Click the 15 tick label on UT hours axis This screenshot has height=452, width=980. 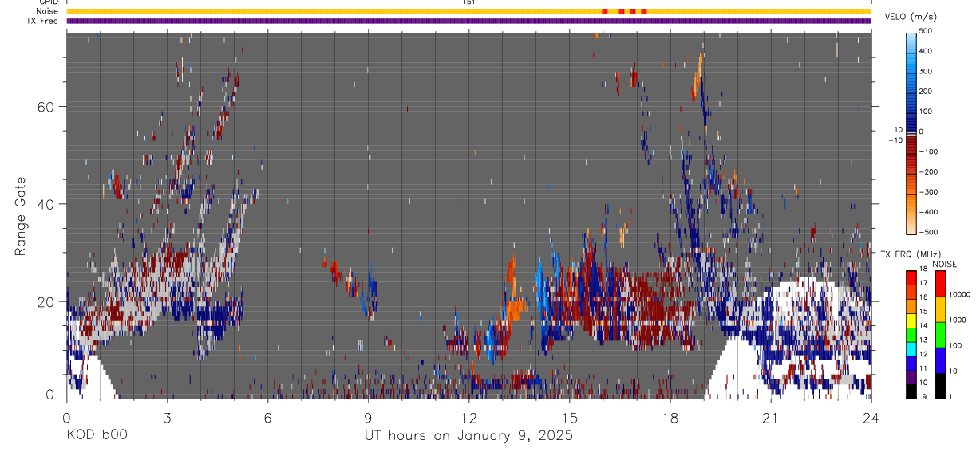click(x=569, y=418)
